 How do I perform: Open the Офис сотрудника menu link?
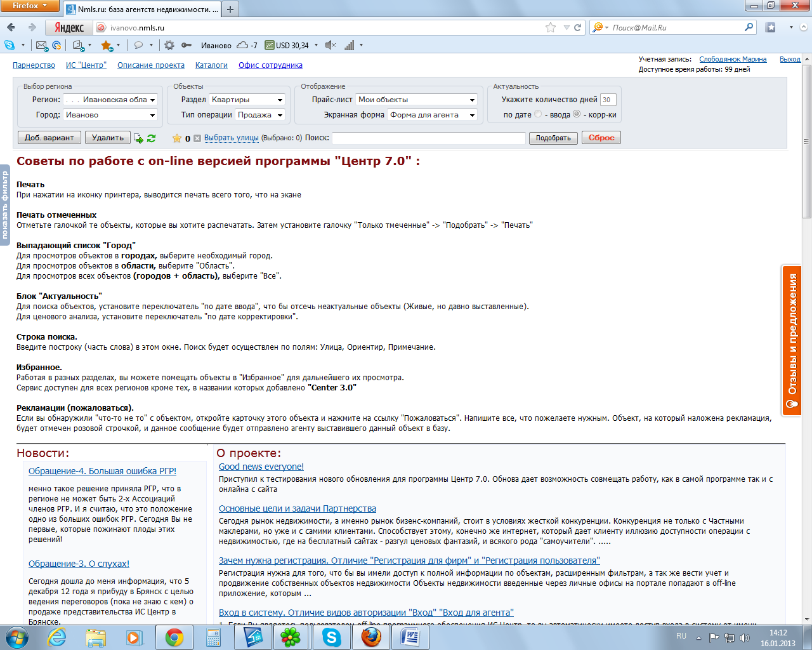270,65
